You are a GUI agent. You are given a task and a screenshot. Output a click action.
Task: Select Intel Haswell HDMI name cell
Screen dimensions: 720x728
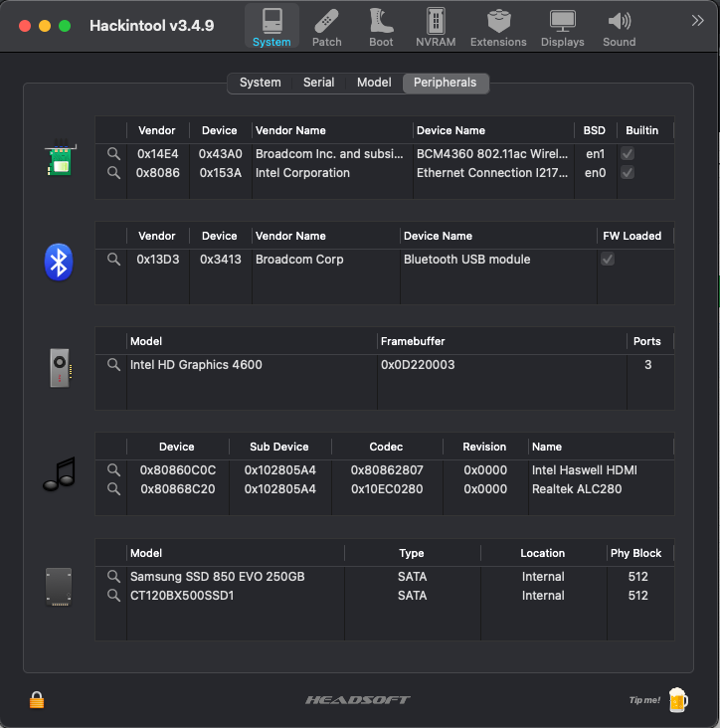tap(585, 469)
